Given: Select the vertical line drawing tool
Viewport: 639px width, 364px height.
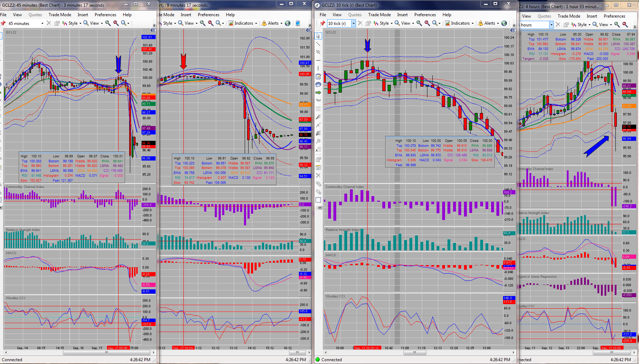Looking at the screenshot, I should (318, 68).
